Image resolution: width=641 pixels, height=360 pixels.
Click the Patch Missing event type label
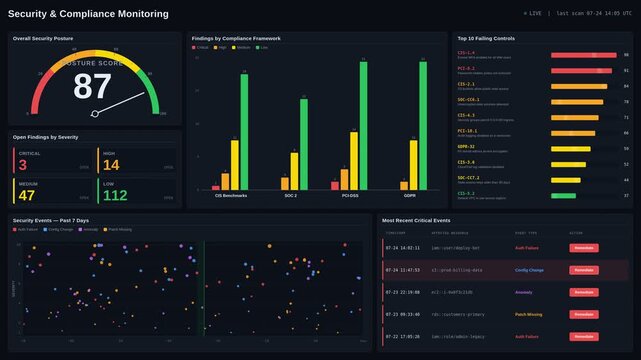tap(528, 314)
